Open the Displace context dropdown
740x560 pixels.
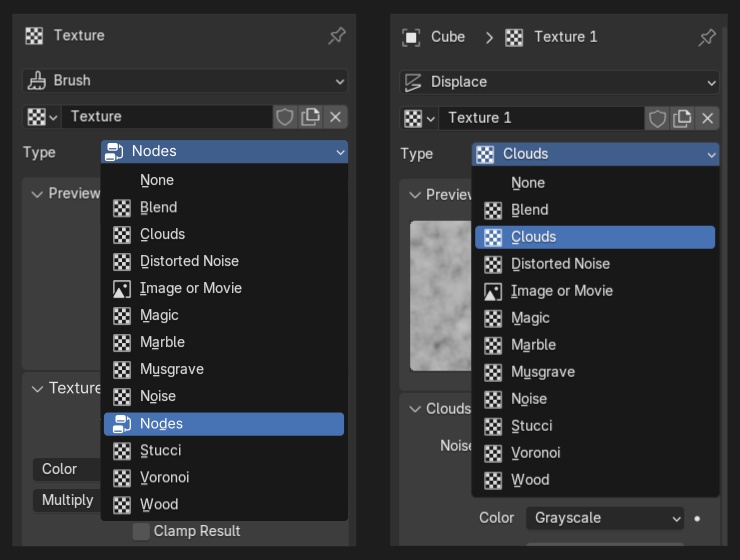[x=560, y=82]
